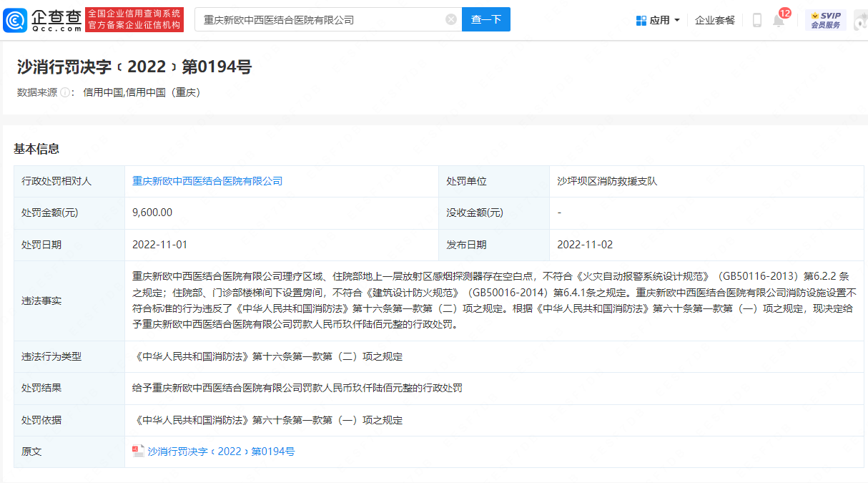Click the 没收金额(元) label cell

coord(494,213)
